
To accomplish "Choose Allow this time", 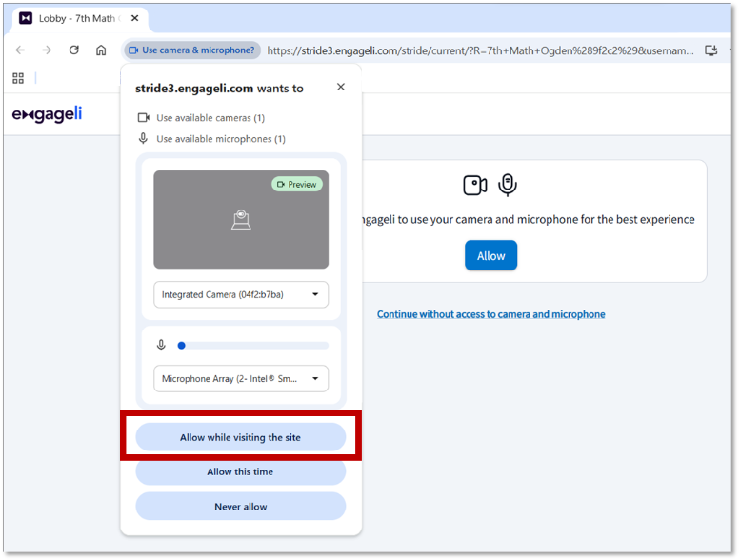I will (x=241, y=471).
